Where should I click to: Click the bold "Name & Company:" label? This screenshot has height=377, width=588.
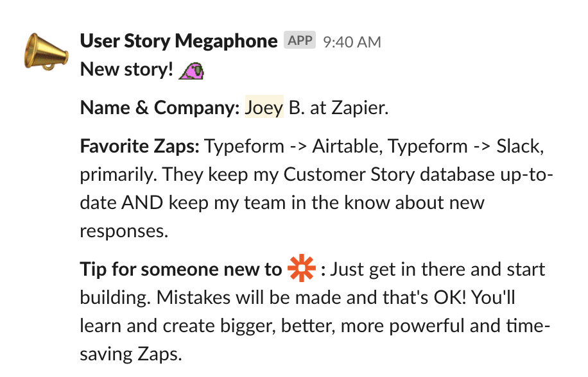coord(160,108)
